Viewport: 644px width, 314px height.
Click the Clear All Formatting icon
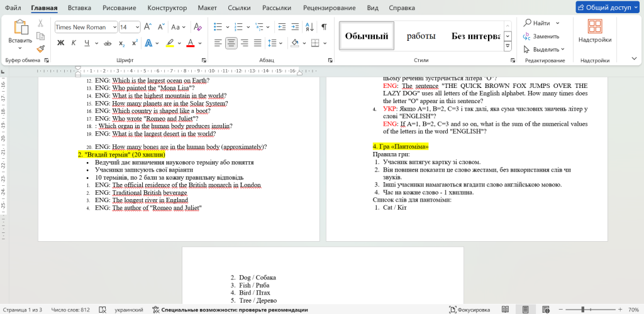tap(197, 27)
